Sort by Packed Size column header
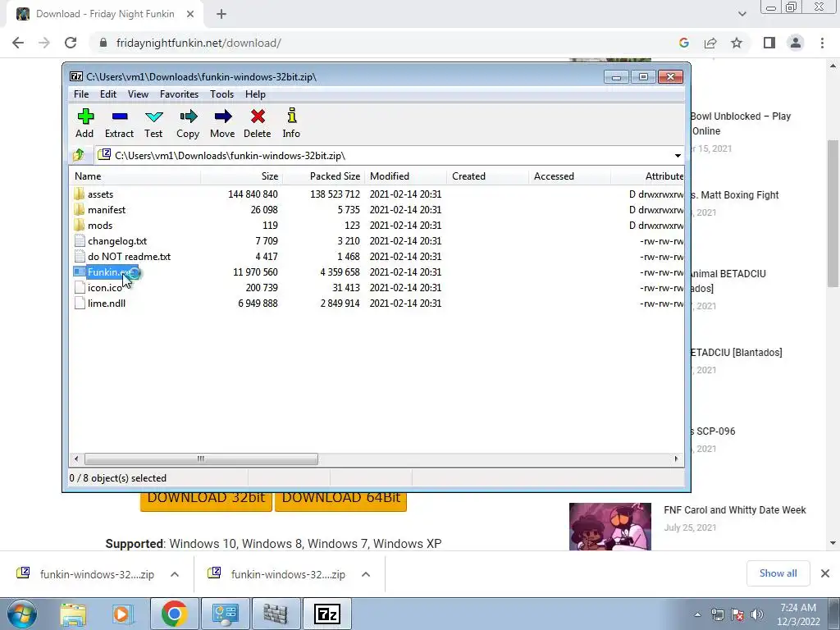 tap(323, 176)
